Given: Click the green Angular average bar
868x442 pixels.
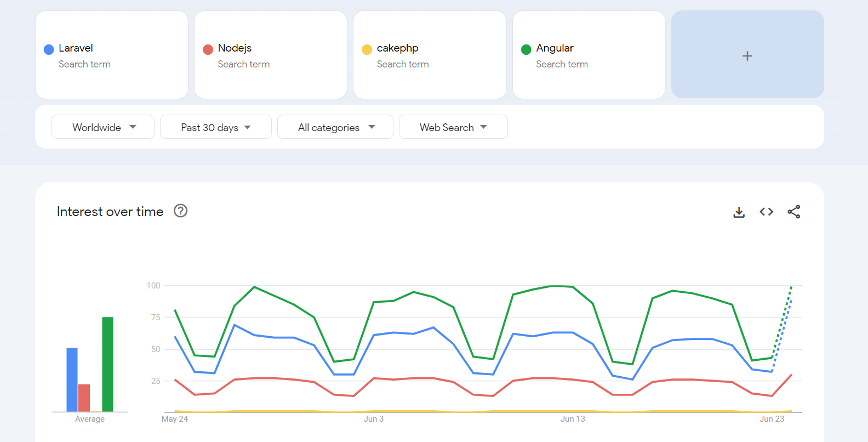Looking at the screenshot, I should [107, 364].
